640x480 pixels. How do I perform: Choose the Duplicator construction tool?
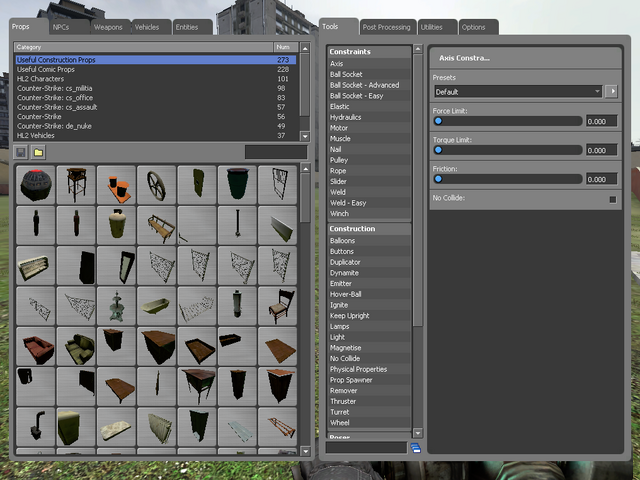(x=369, y=262)
